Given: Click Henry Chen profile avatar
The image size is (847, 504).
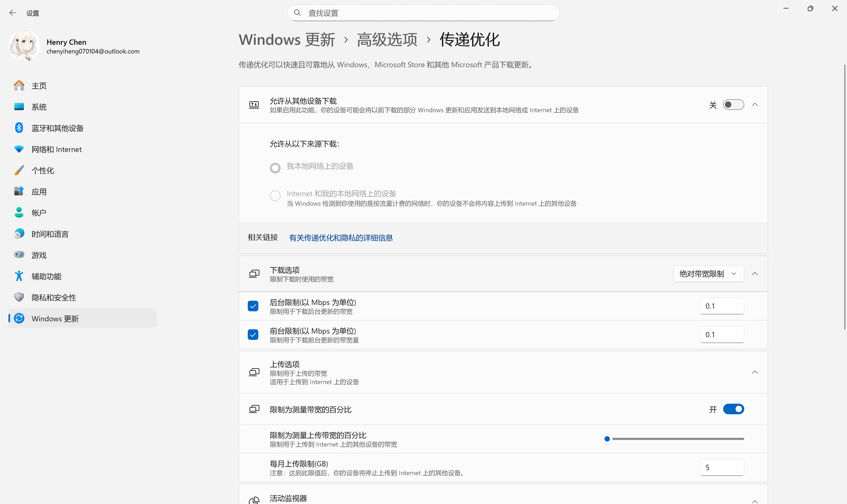Looking at the screenshot, I should (24, 46).
